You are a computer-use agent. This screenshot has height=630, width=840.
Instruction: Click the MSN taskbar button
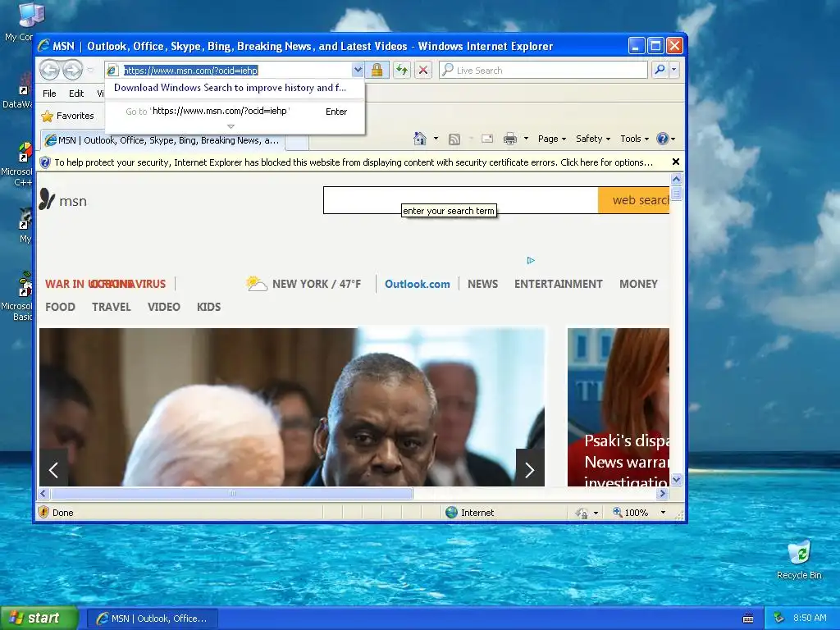click(152, 619)
